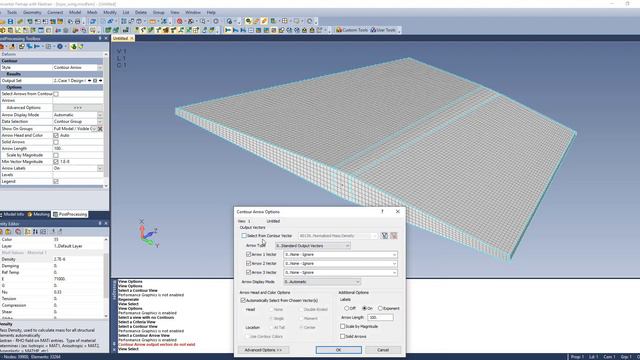This screenshot has width=640, height=360.
Task: Click the Output Set selector icon between the arrows
Action: point(95,81)
